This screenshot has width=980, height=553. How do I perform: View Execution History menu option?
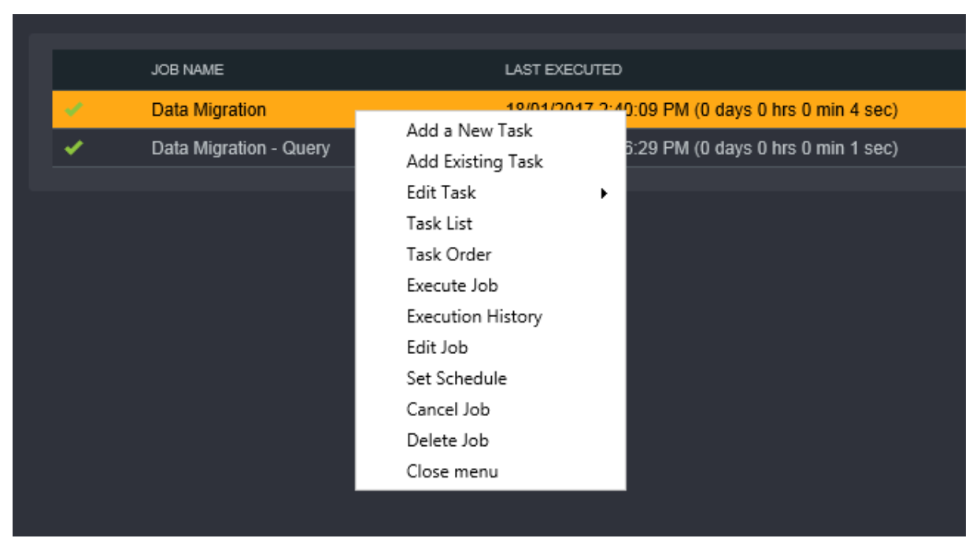pyautogui.click(x=475, y=316)
